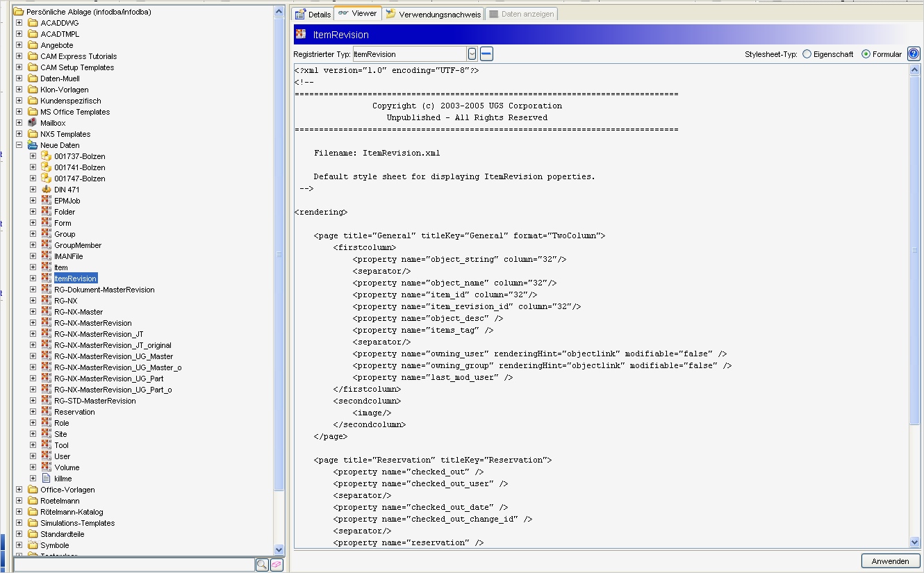Select the User tree item

[x=63, y=456]
